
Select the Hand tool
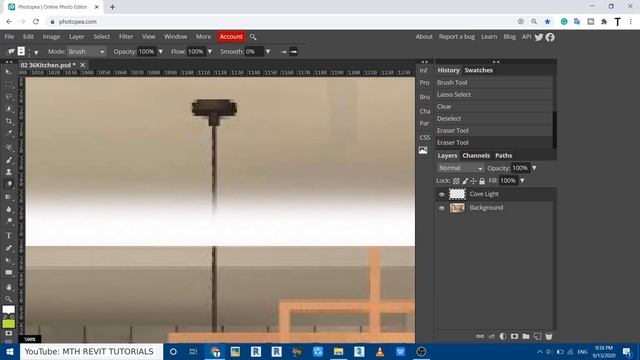tap(9, 287)
